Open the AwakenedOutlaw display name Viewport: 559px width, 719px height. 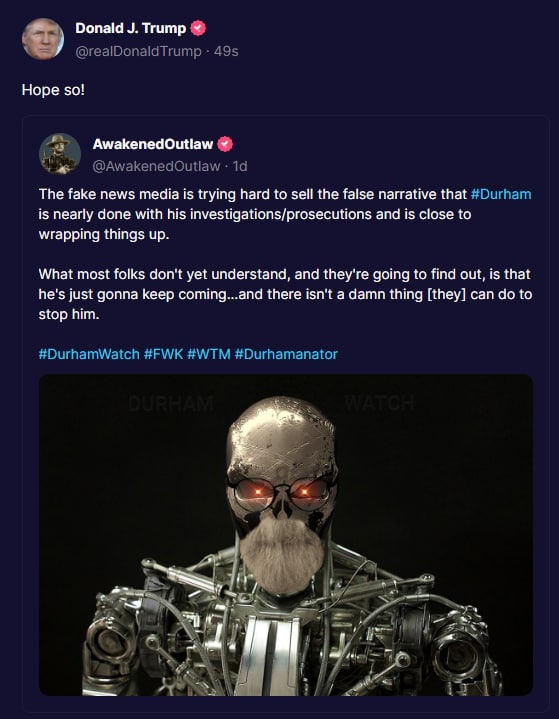(x=153, y=144)
